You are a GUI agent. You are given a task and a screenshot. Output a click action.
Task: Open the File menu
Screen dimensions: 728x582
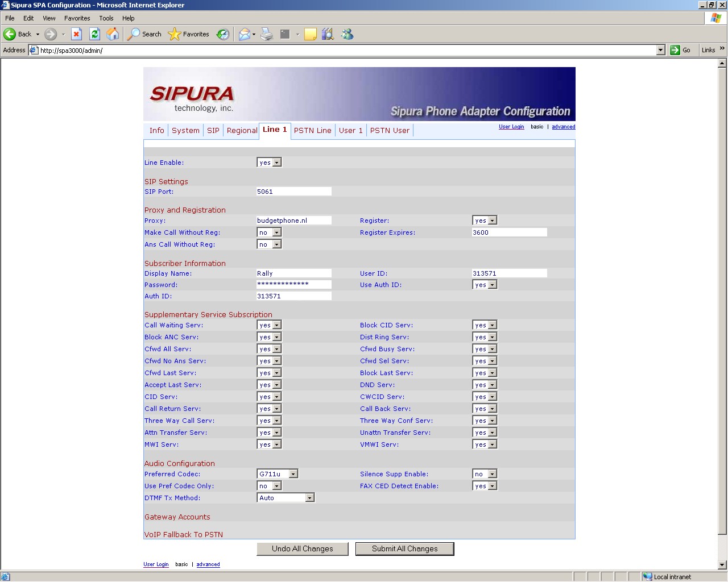click(10, 18)
